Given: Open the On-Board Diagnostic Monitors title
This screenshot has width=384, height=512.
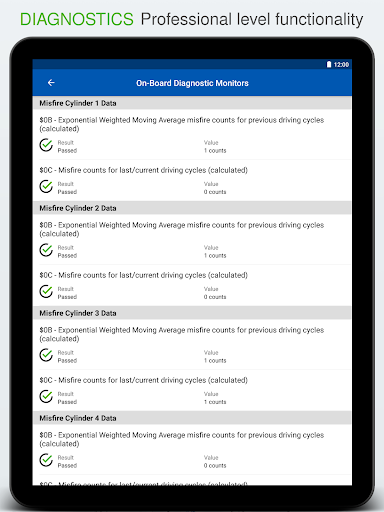Looking at the screenshot, I should 192,83.
